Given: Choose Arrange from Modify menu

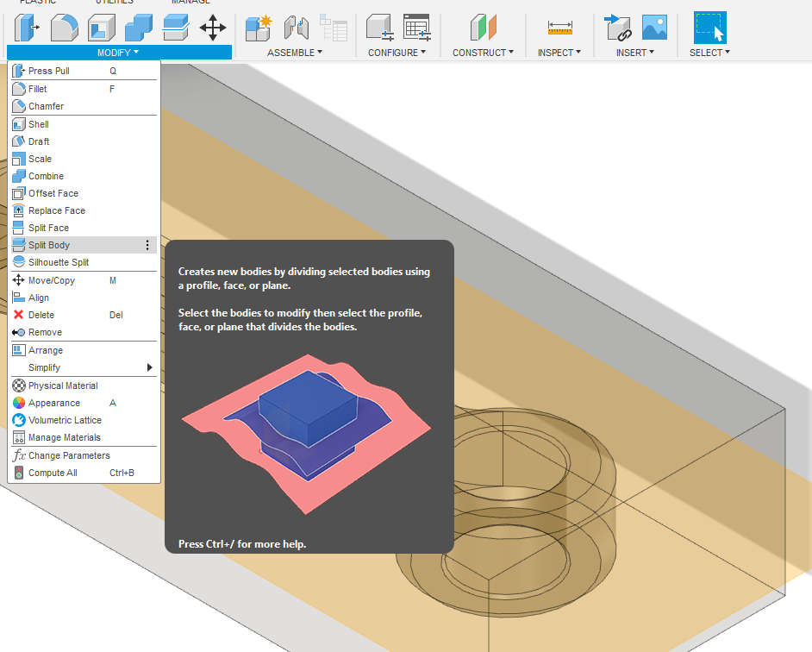Looking at the screenshot, I should (84, 350).
